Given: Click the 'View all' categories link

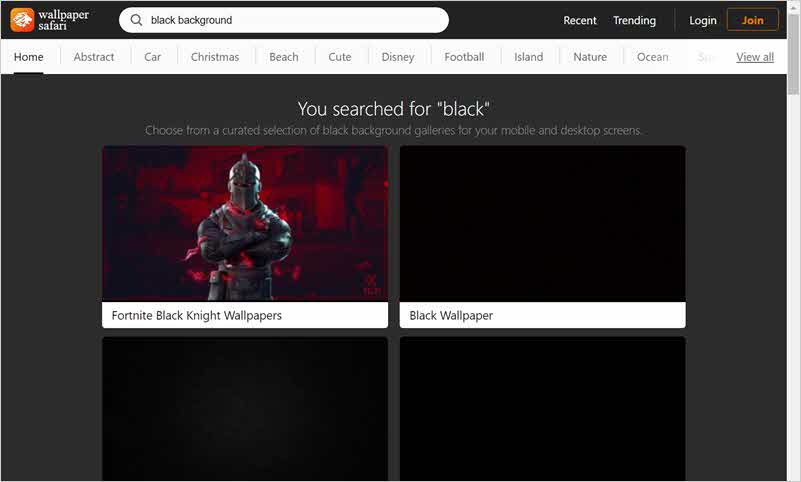Looking at the screenshot, I should [755, 57].
